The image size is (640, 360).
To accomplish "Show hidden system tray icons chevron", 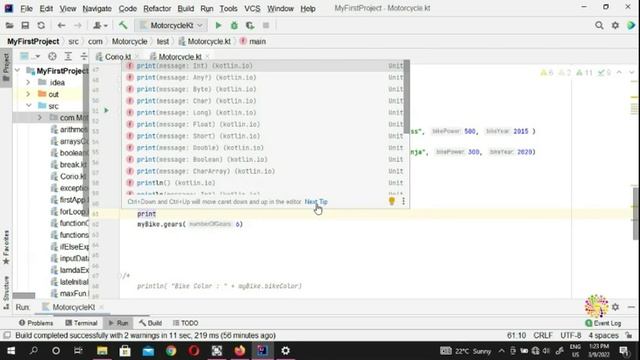I will click(x=501, y=351).
